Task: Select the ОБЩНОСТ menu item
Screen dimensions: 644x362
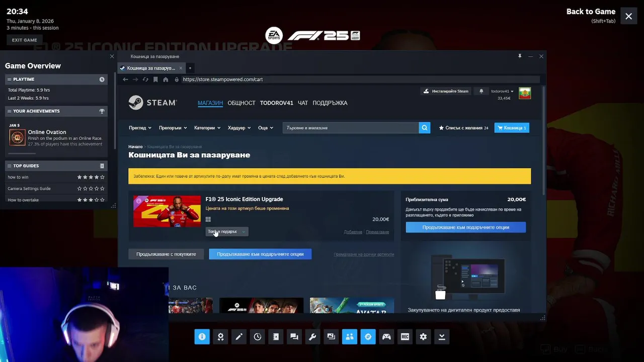Action: click(x=242, y=103)
